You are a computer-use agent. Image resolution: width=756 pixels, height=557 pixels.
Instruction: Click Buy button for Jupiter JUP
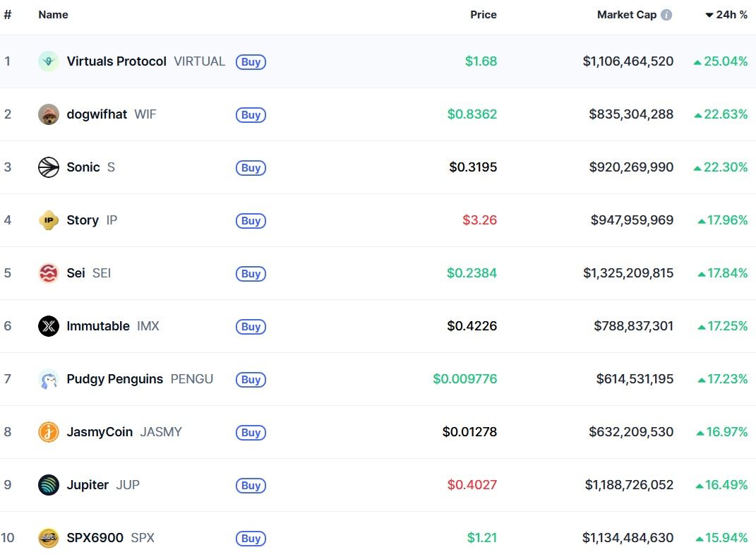(x=251, y=485)
